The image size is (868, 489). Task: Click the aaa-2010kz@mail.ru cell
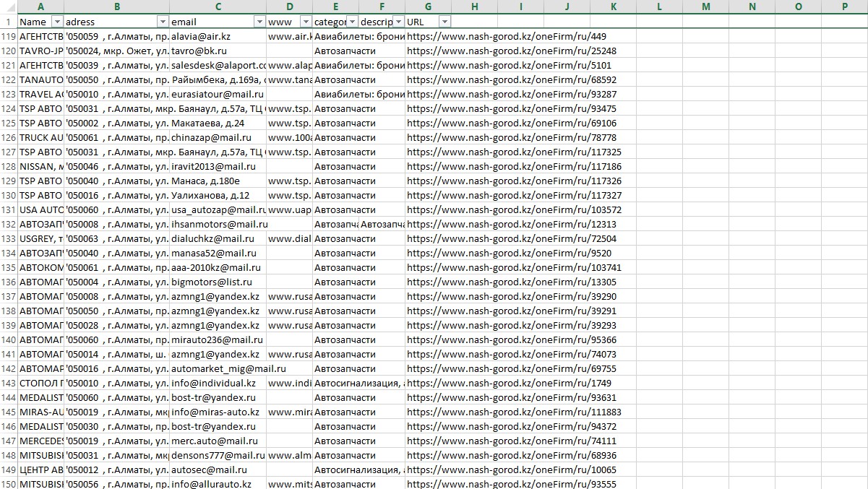click(x=218, y=267)
